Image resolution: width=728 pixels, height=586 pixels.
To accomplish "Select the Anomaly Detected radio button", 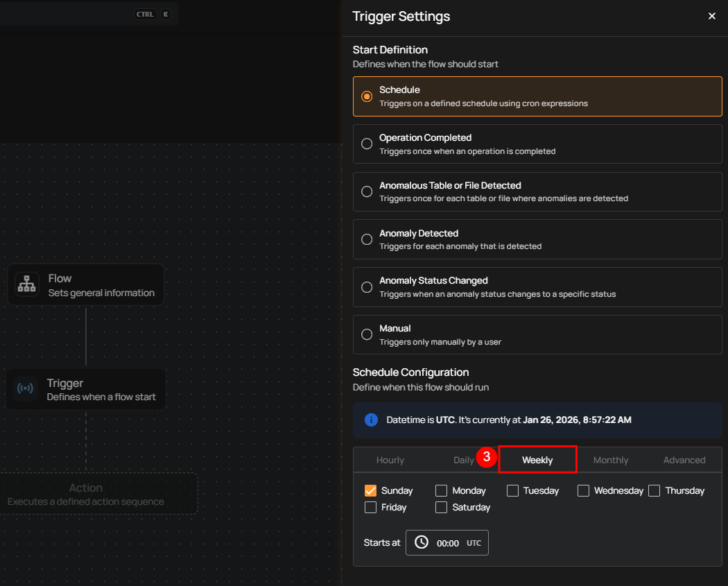I will (x=367, y=239).
